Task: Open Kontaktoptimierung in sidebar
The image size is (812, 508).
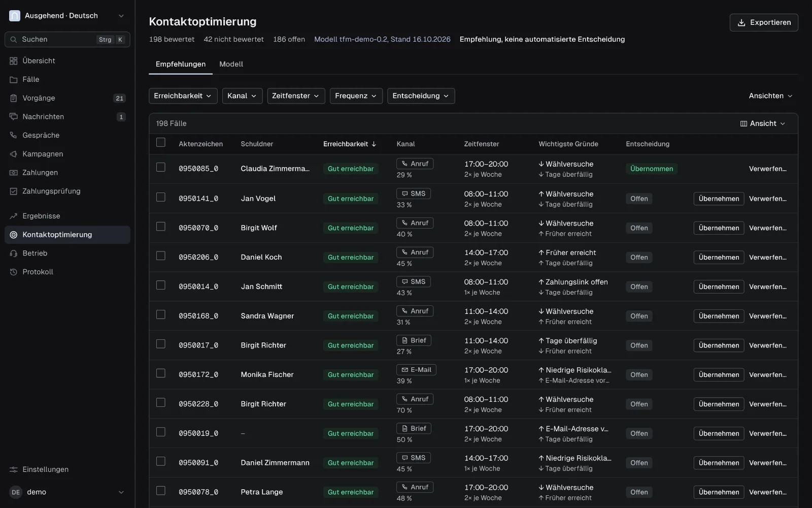Action: point(67,235)
